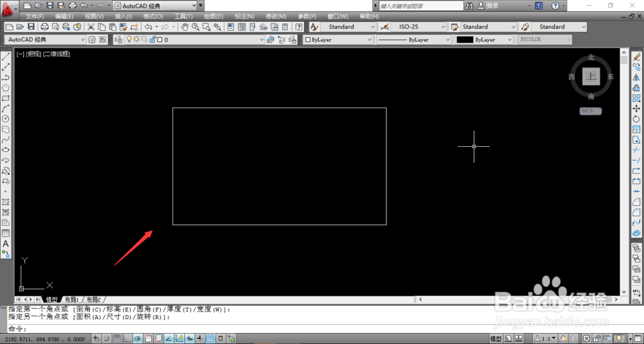
Task: Select the Erase tool in modify toolbar
Action: click(636, 57)
